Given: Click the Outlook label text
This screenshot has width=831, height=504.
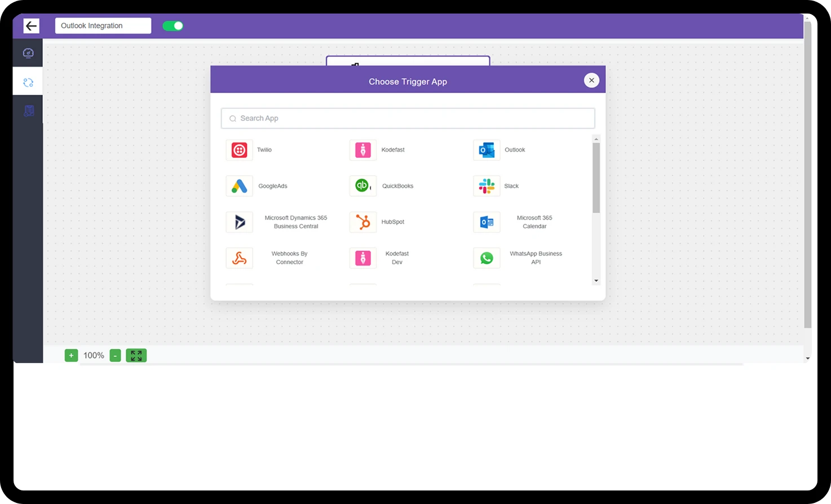Looking at the screenshot, I should (x=515, y=150).
